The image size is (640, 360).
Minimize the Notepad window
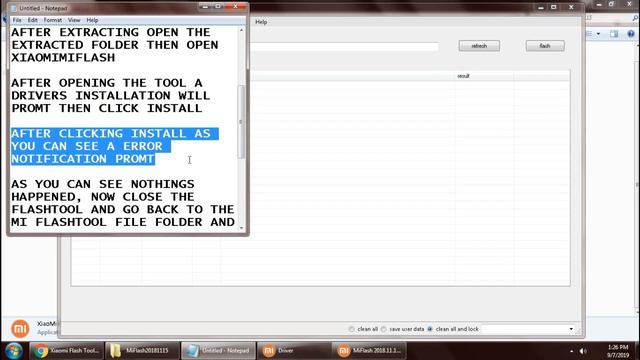(x=205, y=6)
